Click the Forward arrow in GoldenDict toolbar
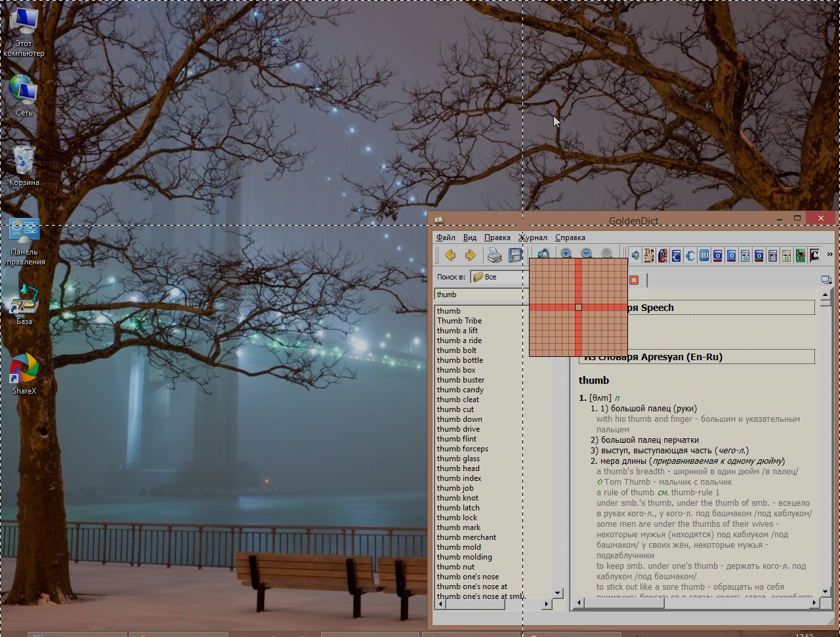The width and height of the screenshot is (840, 637). [x=471, y=255]
